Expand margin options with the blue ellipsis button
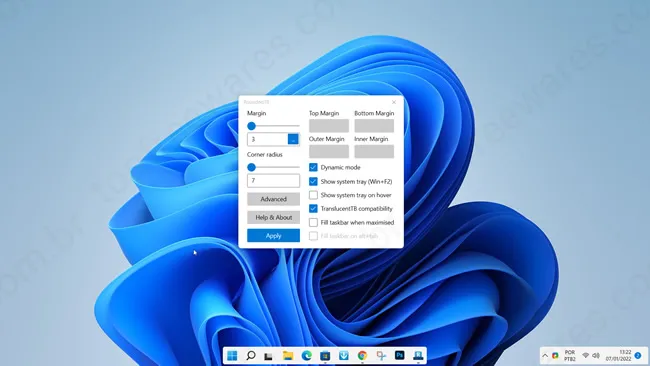The width and height of the screenshot is (650, 366). tap(293, 139)
